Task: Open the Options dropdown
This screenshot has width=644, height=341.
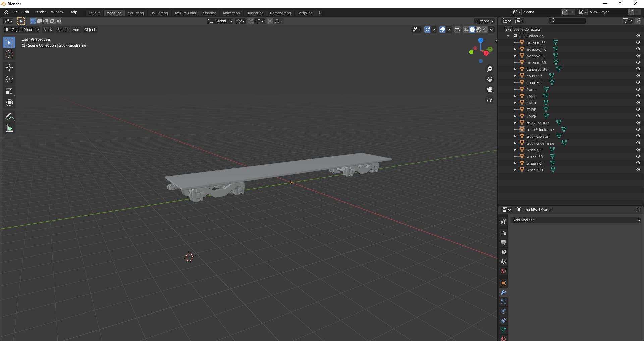Action: point(485,21)
